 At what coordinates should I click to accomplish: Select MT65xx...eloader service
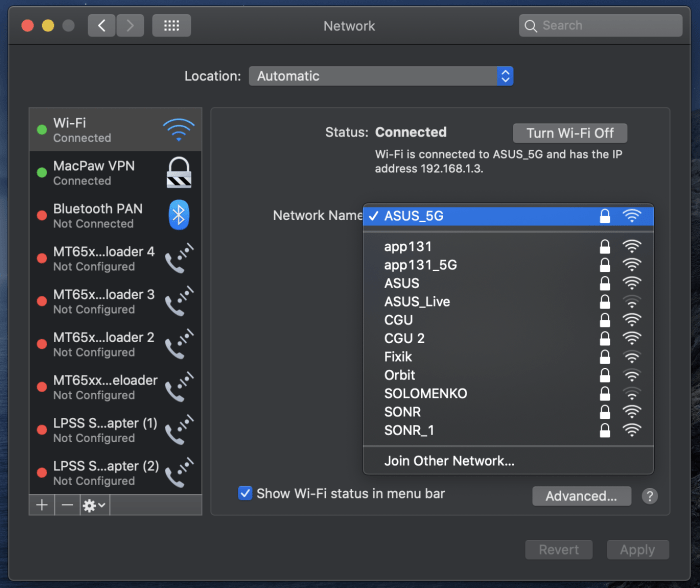pyautogui.click(x=115, y=387)
